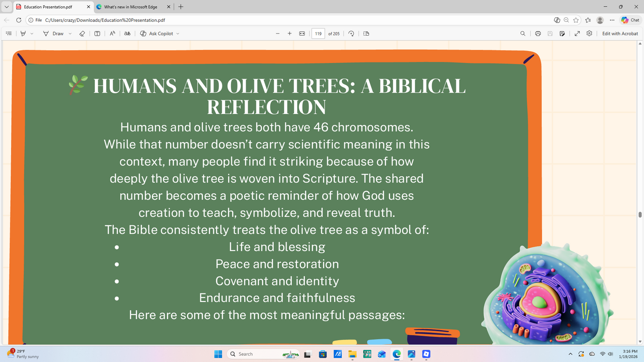Click the vertical scrollbar thumb
Screen dimensions: 644x362
(640, 215)
